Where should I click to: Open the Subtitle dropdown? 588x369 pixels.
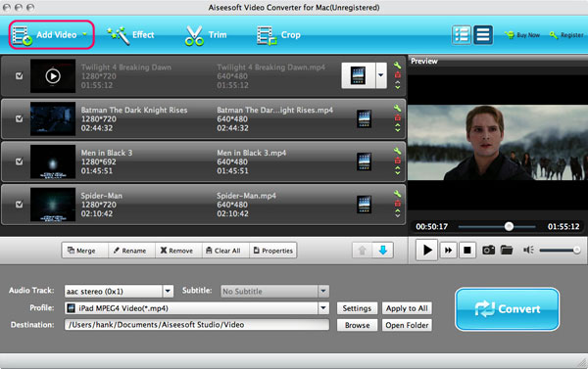(x=274, y=291)
